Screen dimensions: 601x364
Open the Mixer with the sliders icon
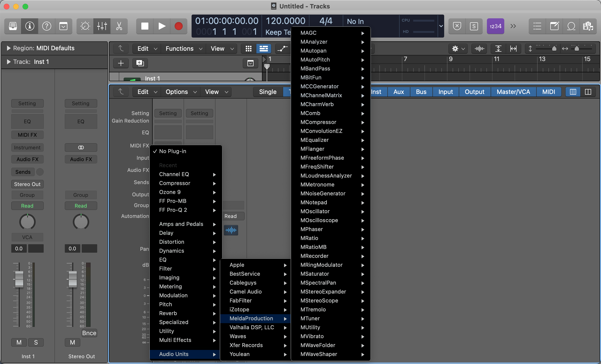[x=102, y=26]
